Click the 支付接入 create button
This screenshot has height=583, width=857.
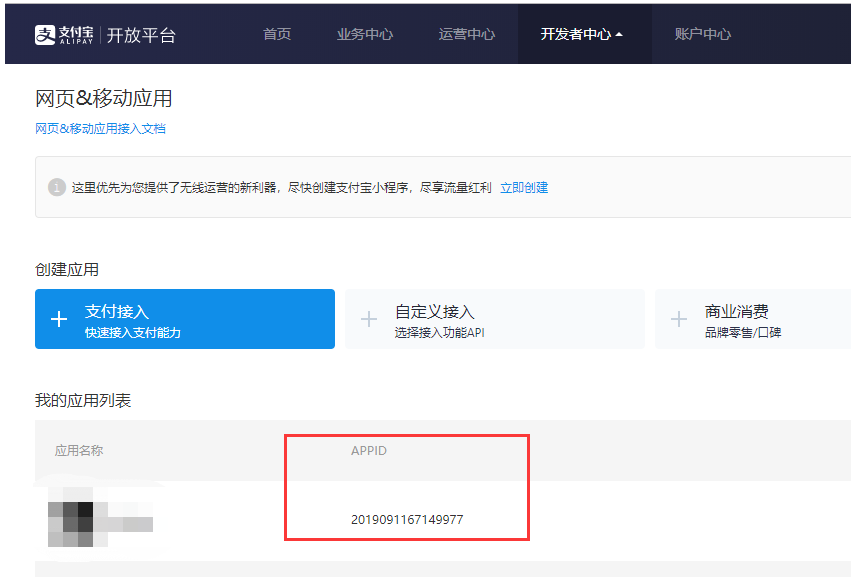point(185,319)
